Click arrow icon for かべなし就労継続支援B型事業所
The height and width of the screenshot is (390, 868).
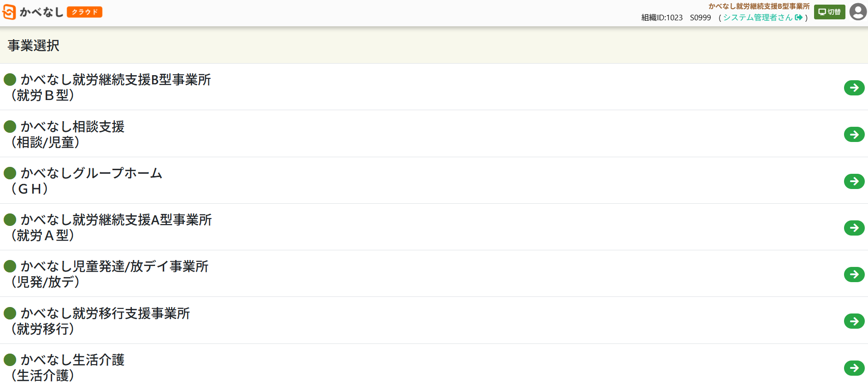pos(854,88)
